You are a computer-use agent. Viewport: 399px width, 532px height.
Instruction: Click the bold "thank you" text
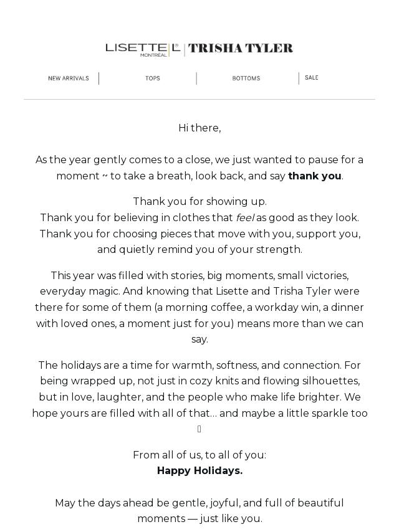click(x=314, y=176)
